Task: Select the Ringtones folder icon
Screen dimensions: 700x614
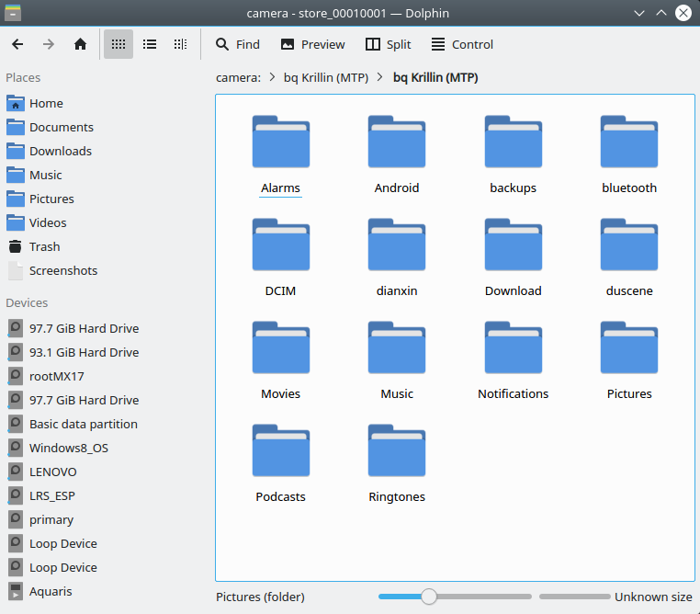Action: (396, 452)
